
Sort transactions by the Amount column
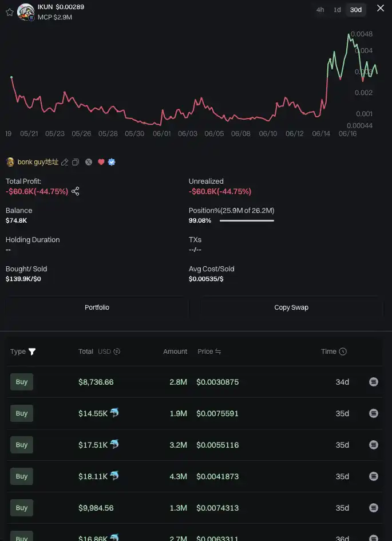[x=175, y=352]
